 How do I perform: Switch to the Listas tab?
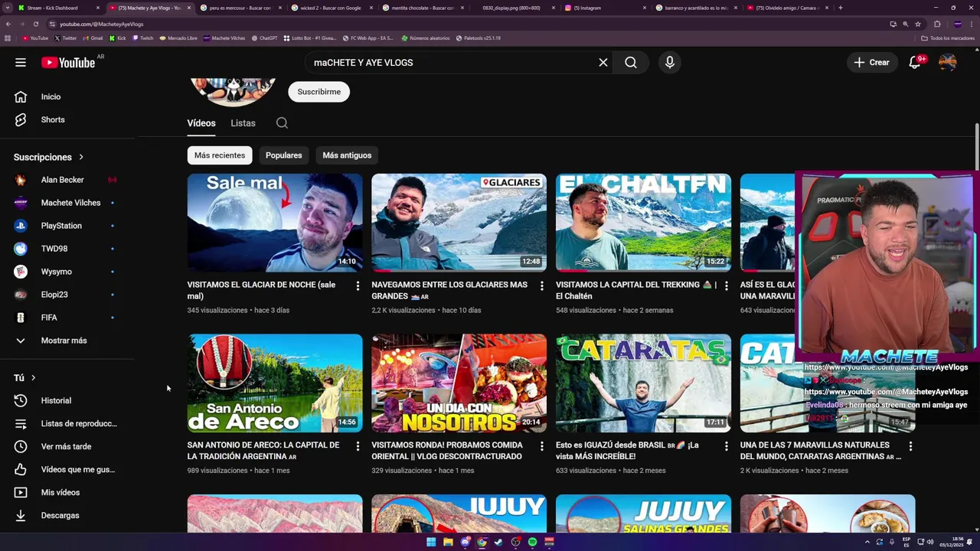point(243,123)
